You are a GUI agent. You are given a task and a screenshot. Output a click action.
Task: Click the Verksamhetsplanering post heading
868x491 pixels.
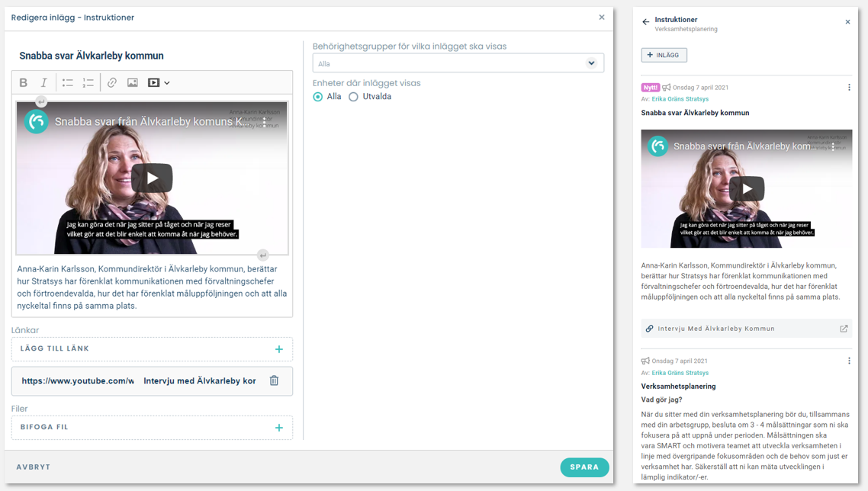678,387
